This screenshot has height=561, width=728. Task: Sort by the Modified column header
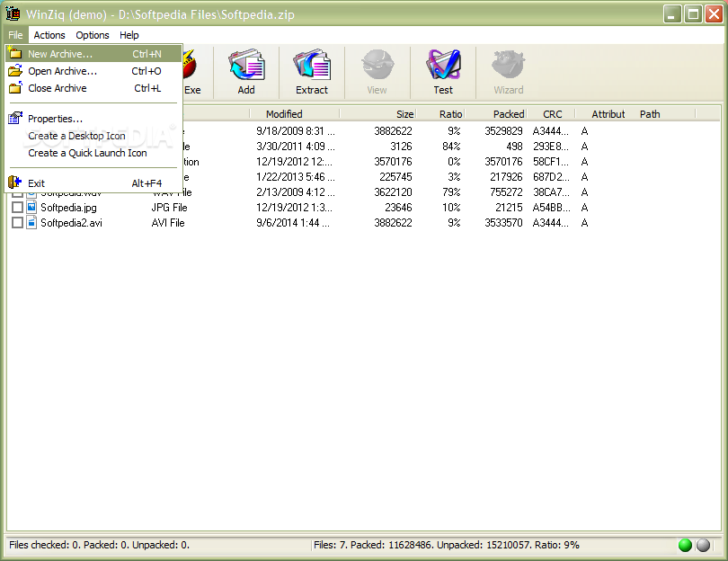(295, 114)
